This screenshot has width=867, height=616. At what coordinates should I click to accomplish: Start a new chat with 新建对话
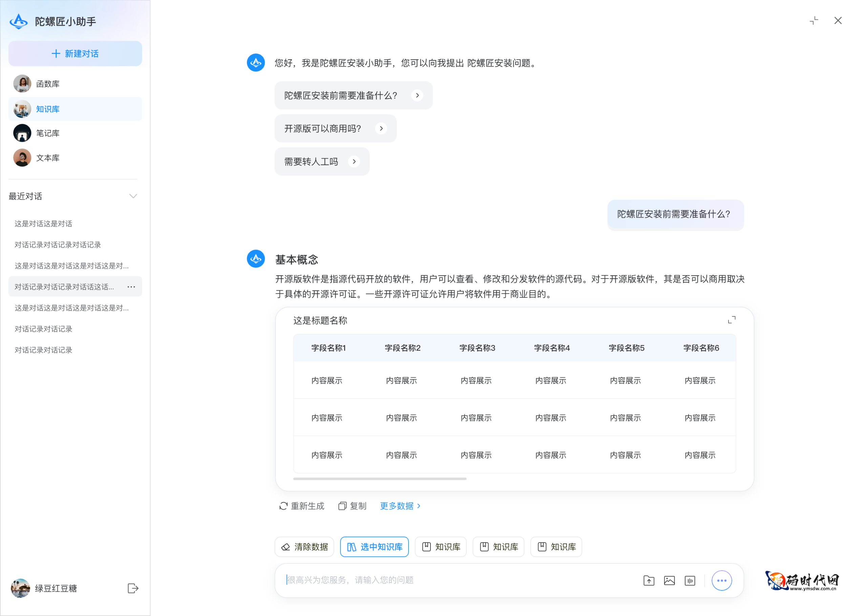click(75, 53)
